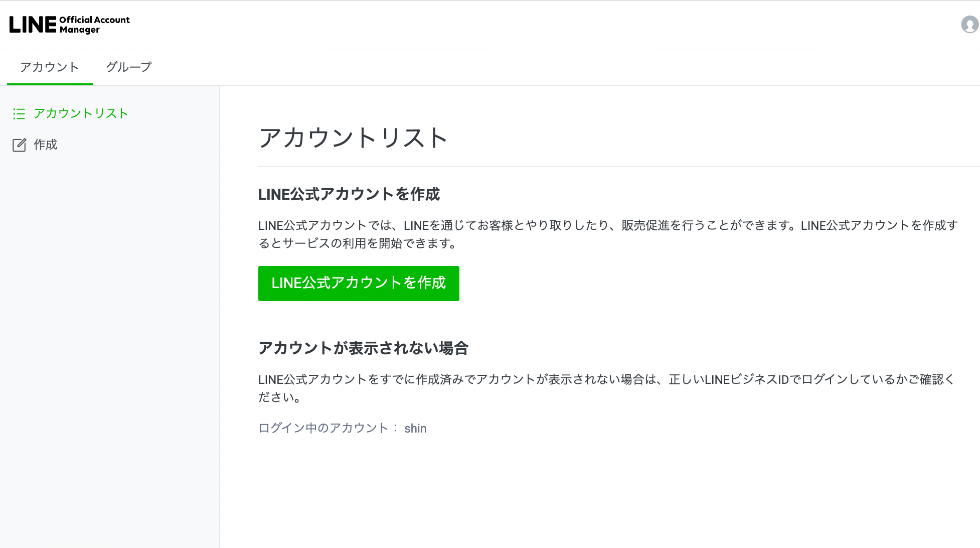Click the list icon beside アカウントリスト

(19, 114)
